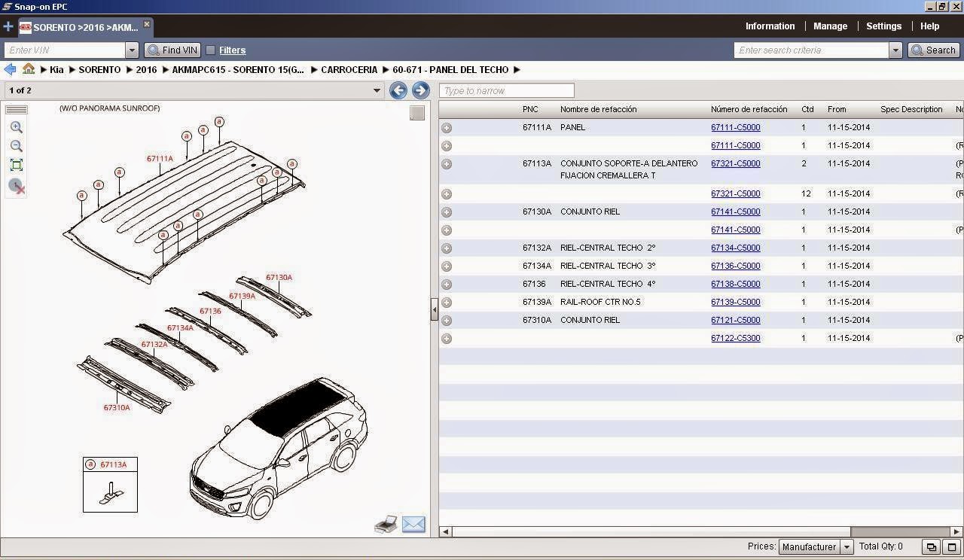This screenshot has width=964, height=560.
Task: Click the parts table scroll-right arrow
Action: [957, 531]
